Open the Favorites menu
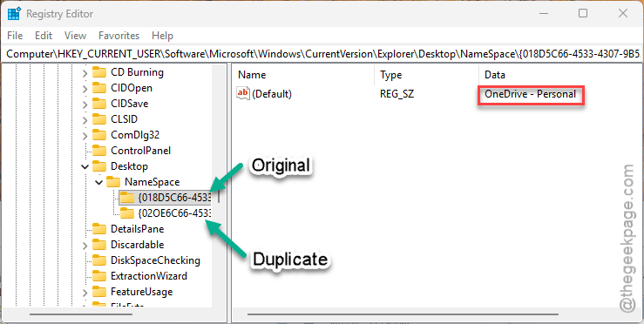Image resolution: width=644 pixels, height=324 pixels. pyautogui.click(x=119, y=36)
